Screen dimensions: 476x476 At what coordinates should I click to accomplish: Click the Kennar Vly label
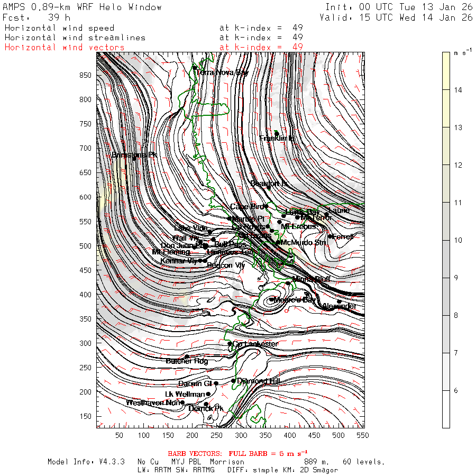click(179, 261)
